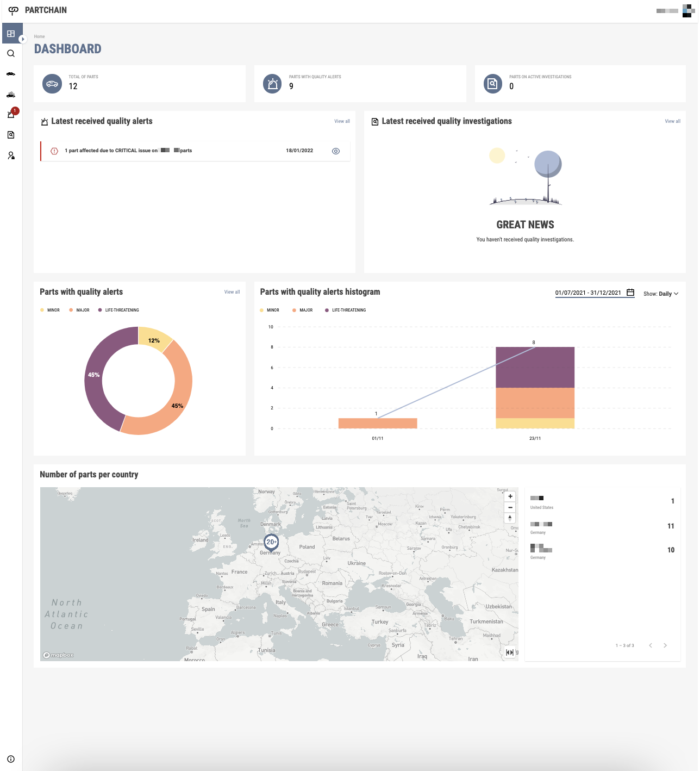The height and width of the screenshot is (771, 700).
Task: Click the PARTCHAIN logo icon
Action: pos(14,10)
